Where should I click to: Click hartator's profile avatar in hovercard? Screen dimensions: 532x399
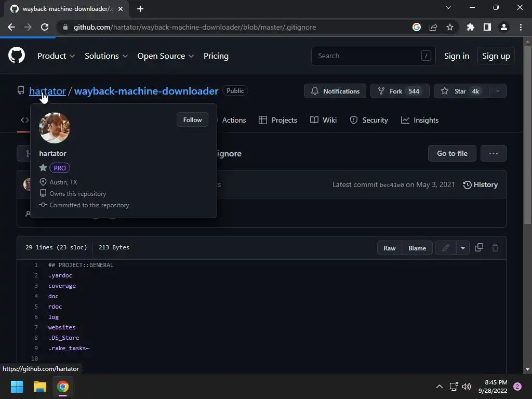point(54,128)
